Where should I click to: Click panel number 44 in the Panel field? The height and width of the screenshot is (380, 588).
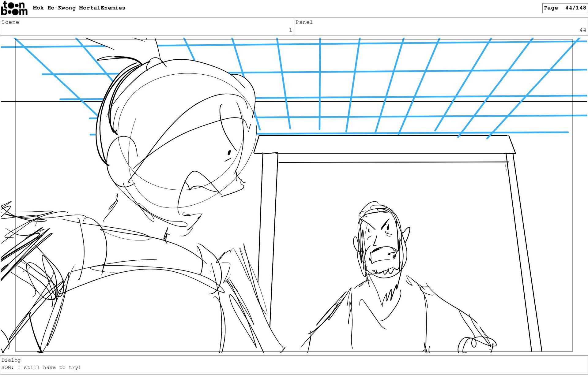click(x=582, y=30)
